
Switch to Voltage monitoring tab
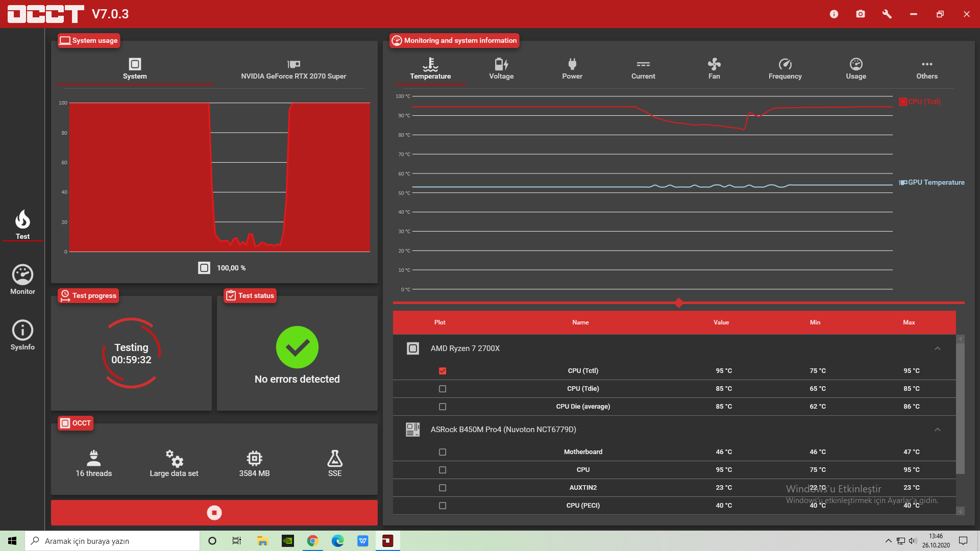click(501, 69)
